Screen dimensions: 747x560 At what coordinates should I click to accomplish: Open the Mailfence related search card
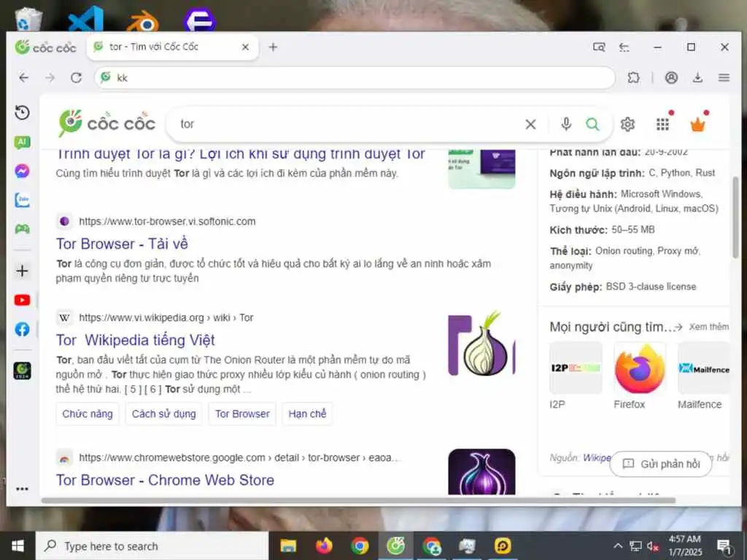click(x=703, y=376)
